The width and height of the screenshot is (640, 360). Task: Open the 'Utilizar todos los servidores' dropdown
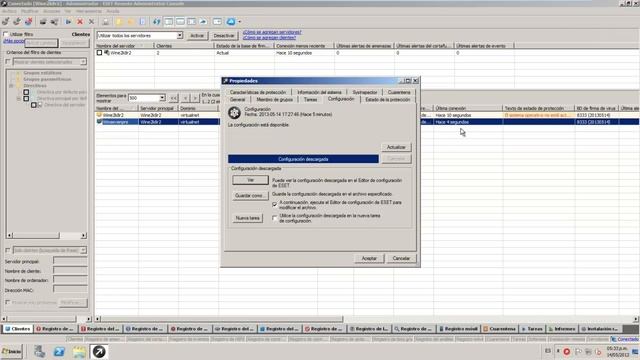(x=180, y=36)
